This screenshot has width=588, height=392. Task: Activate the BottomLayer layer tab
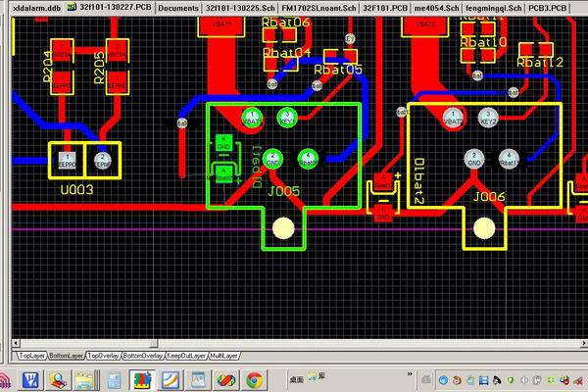[66, 355]
